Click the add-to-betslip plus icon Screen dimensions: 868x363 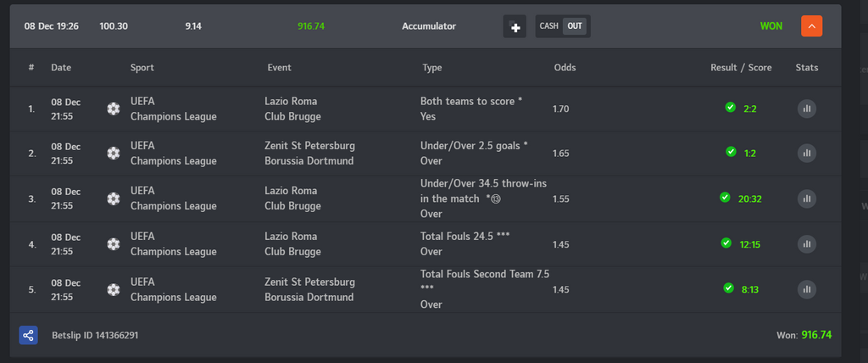coord(515,26)
